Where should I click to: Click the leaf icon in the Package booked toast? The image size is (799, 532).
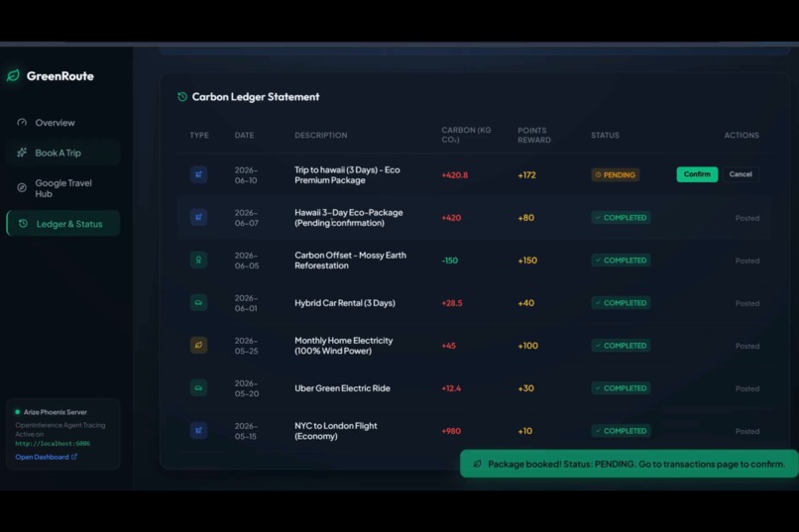coord(478,464)
